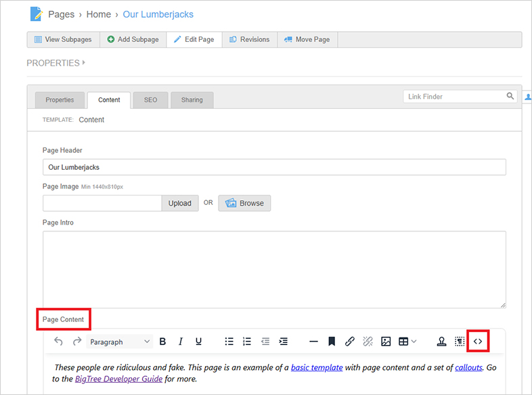Insert a bulleted list

click(229, 342)
